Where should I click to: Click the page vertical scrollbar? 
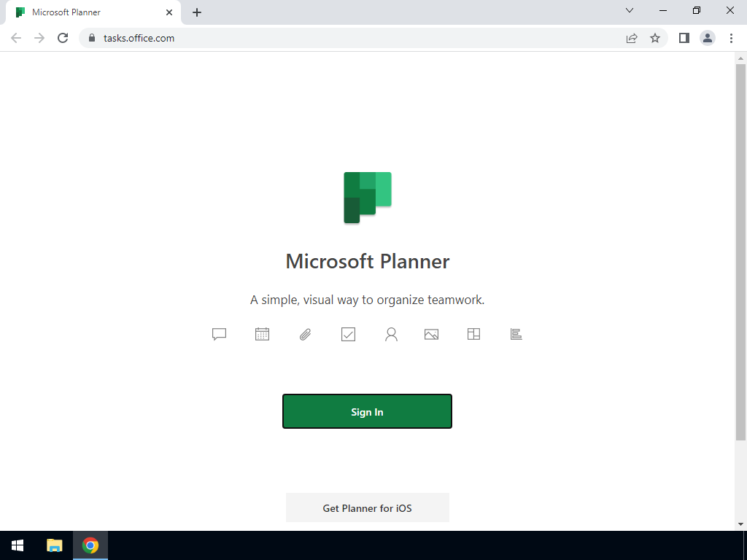740,252
